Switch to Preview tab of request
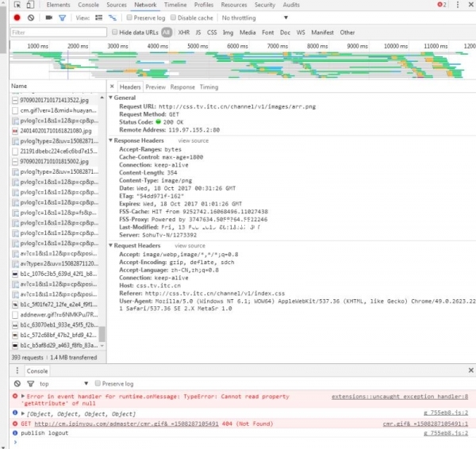This screenshot has width=476, height=449. point(155,87)
